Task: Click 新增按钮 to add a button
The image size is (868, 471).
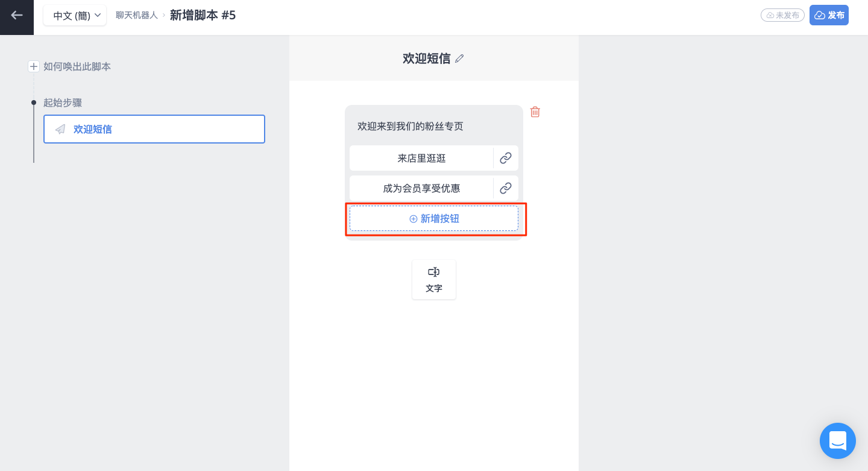Action: click(434, 218)
